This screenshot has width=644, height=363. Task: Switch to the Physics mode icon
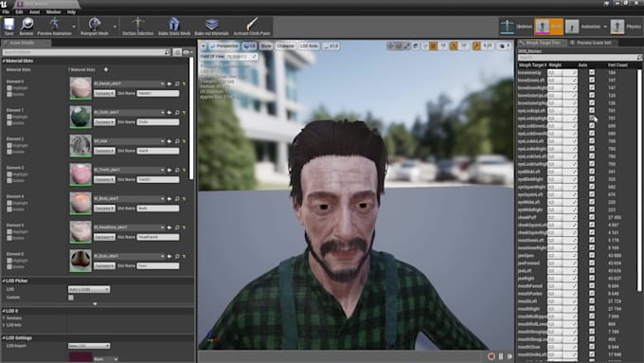[617, 27]
